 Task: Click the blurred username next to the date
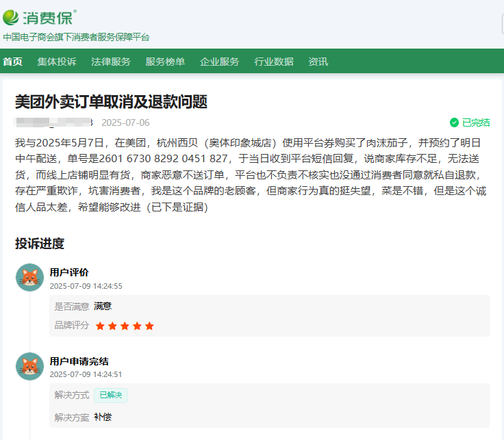pos(53,122)
